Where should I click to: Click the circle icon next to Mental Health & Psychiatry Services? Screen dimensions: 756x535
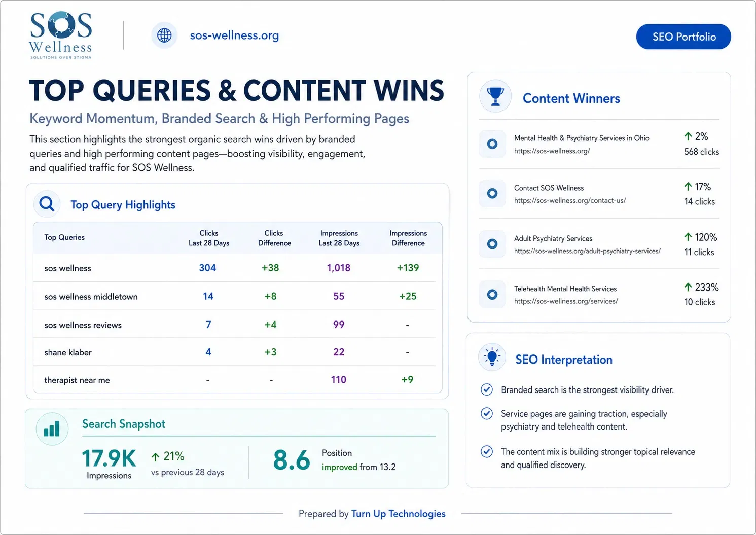[x=492, y=144]
